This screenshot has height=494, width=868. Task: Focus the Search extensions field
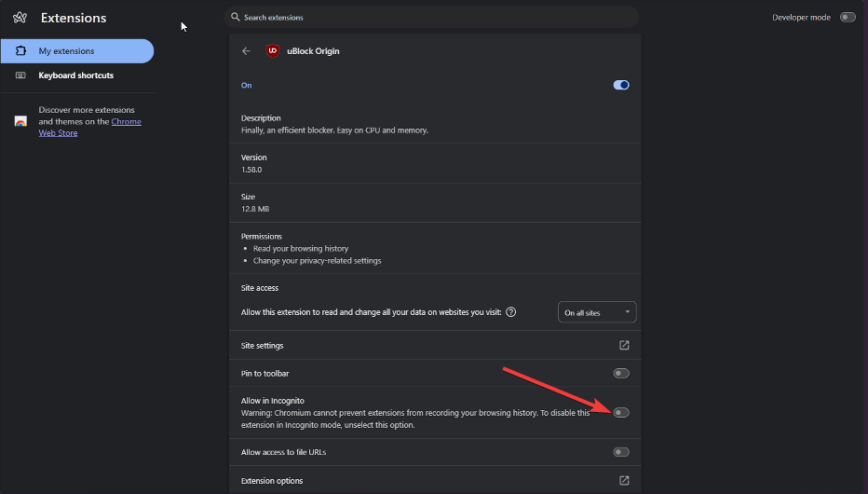point(432,17)
